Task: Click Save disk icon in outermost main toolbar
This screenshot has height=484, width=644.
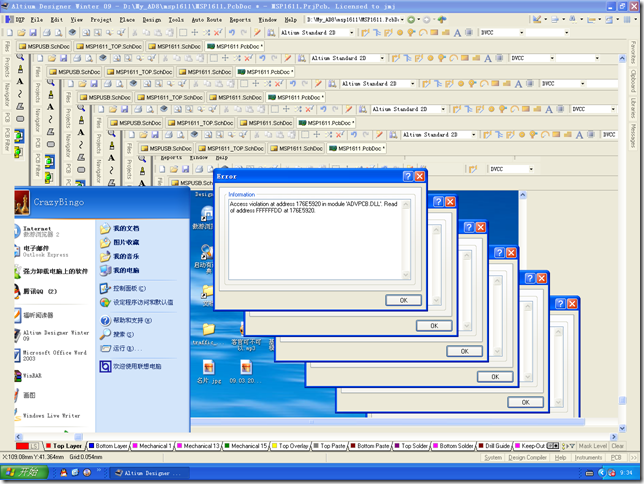Action: 33,32
